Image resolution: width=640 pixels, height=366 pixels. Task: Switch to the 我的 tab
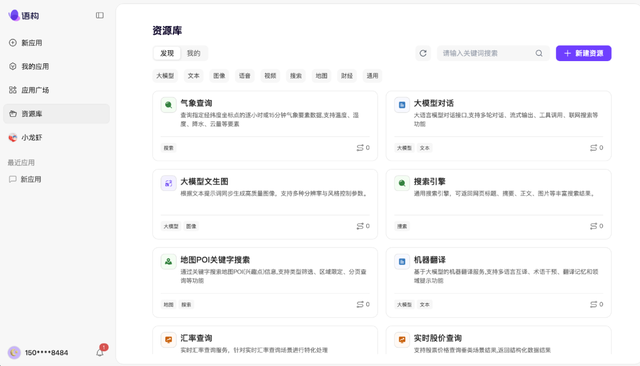click(193, 53)
